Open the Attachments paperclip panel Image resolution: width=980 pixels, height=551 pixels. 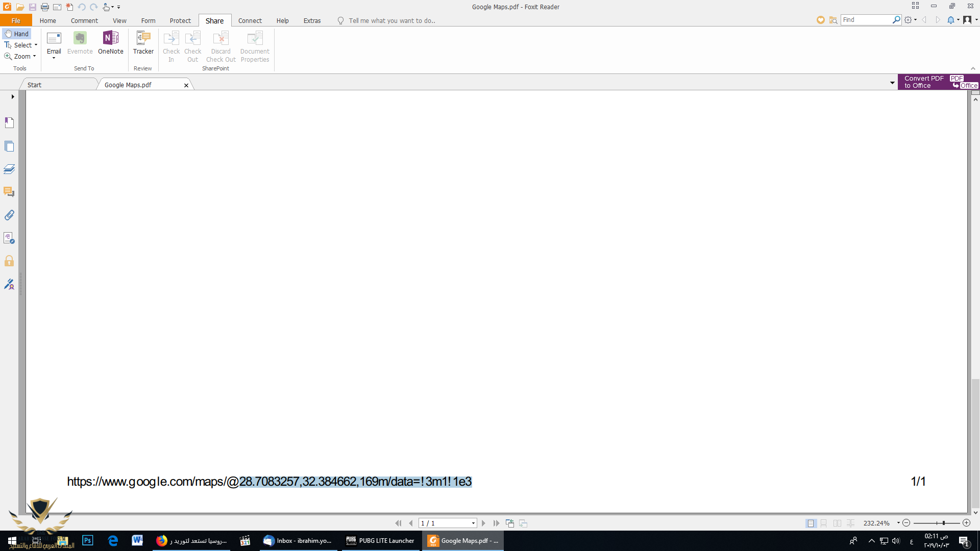pos(9,215)
